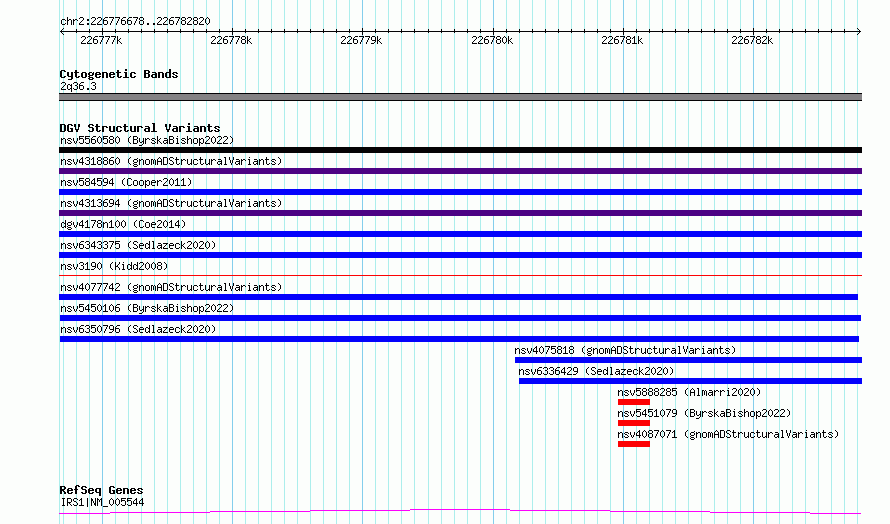Click the blue nsv4077742 variant bar

click(459, 297)
